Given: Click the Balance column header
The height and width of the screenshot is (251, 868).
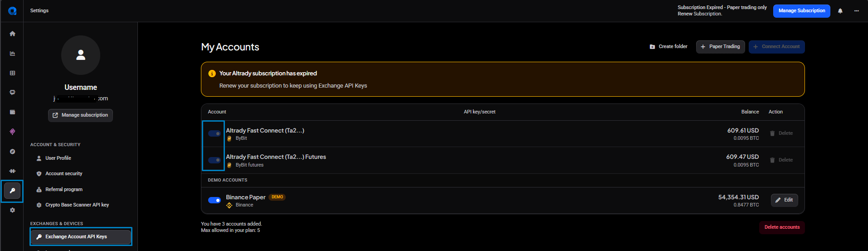Looking at the screenshot, I should point(750,112).
